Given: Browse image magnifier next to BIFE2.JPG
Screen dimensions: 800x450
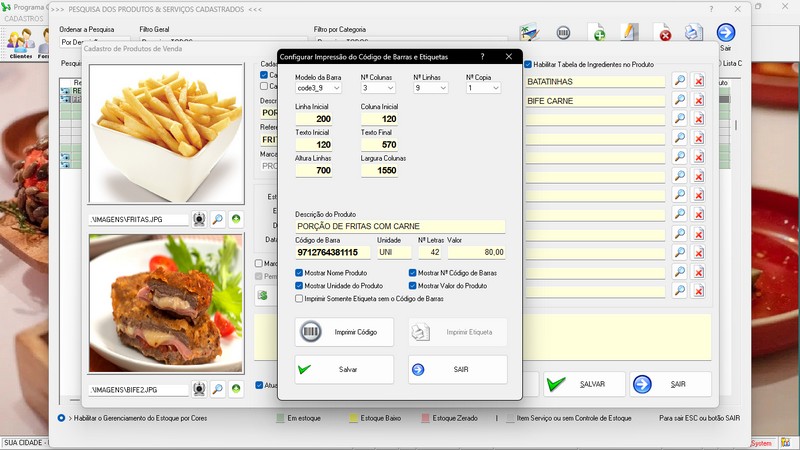Looking at the screenshot, I should click(217, 389).
